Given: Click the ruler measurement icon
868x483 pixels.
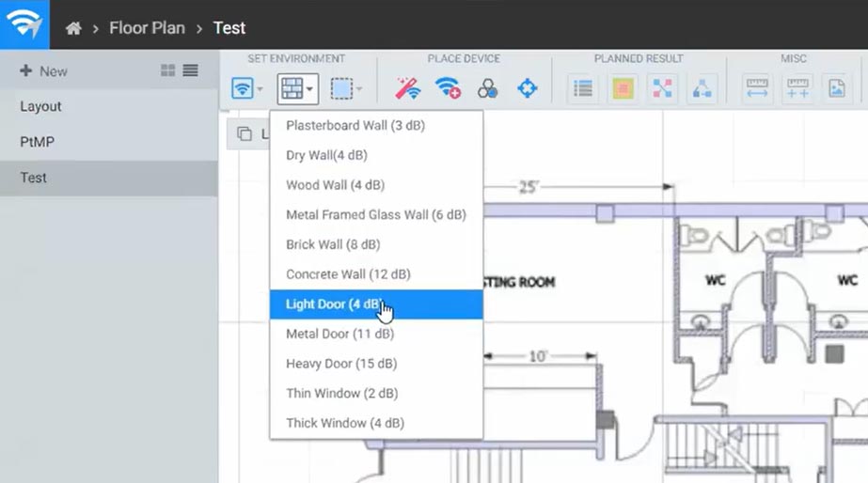Looking at the screenshot, I should (757, 88).
